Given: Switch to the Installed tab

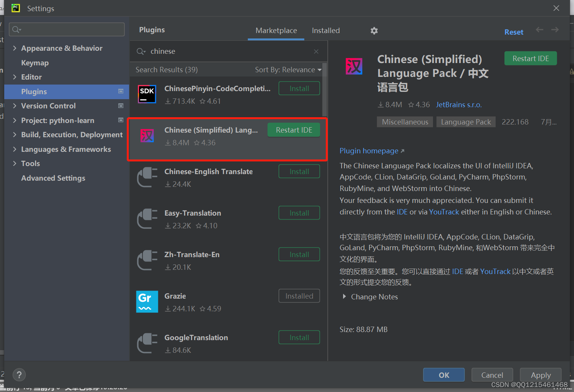Looking at the screenshot, I should [x=326, y=30].
